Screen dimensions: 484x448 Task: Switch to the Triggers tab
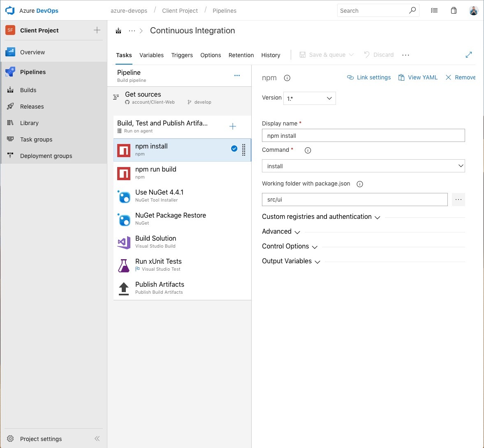pos(182,55)
